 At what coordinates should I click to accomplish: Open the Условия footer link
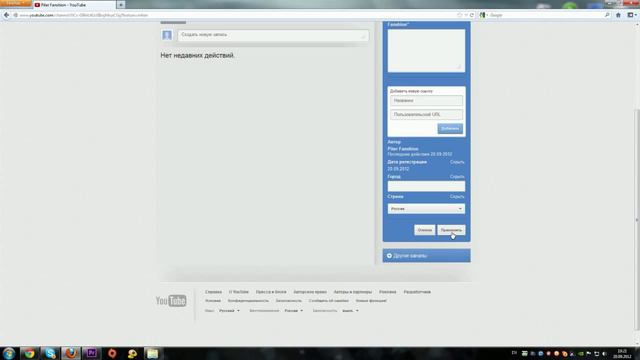click(213, 300)
